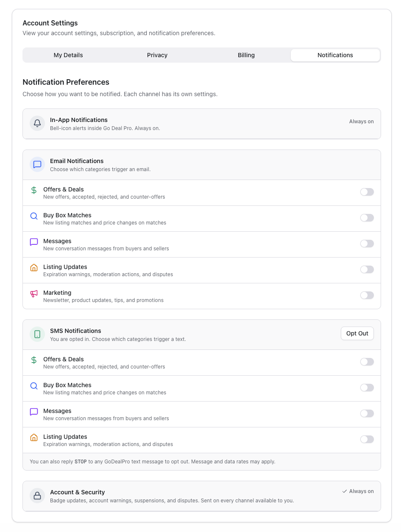The height and width of the screenshot is (532, 401).
Task: Open the My Details tab
Action: pos(68,55)
